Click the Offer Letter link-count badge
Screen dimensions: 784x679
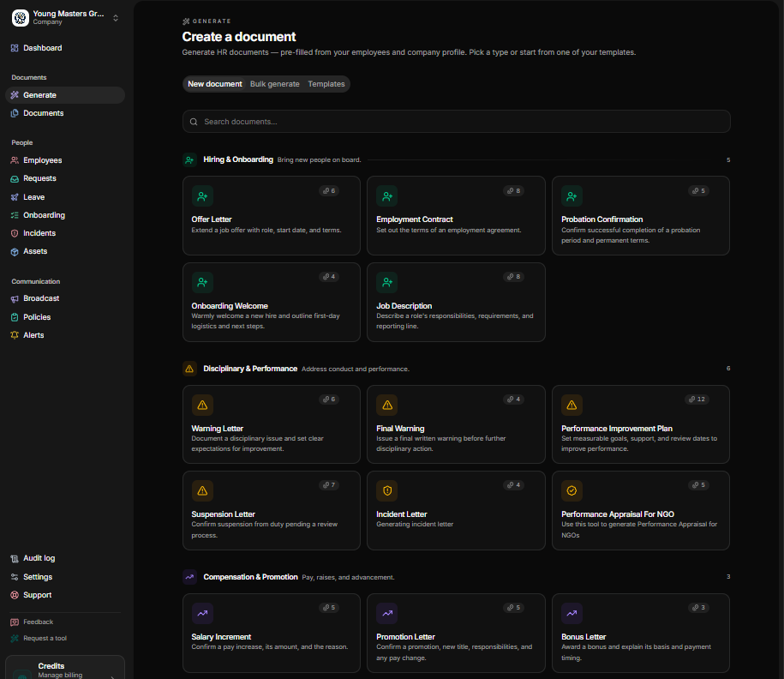click(x=330, y=190)
